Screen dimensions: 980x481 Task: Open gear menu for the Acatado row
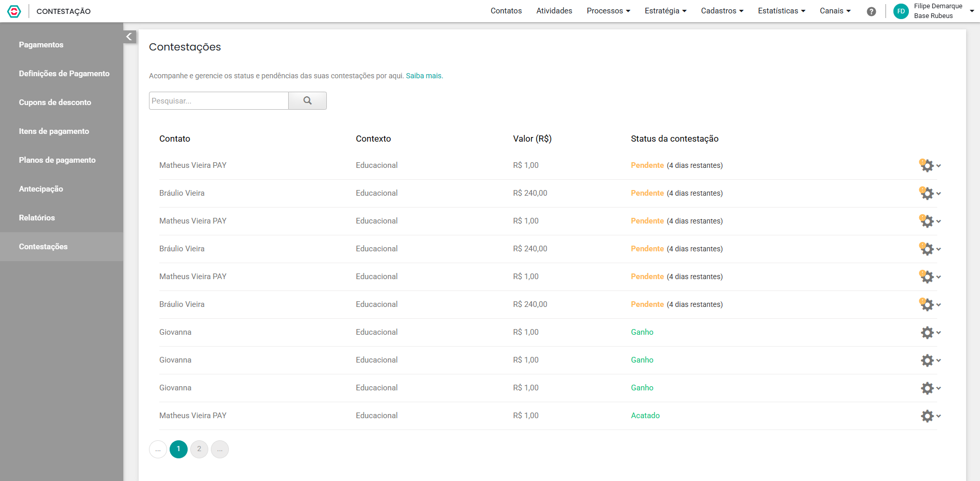pos(931,416)
